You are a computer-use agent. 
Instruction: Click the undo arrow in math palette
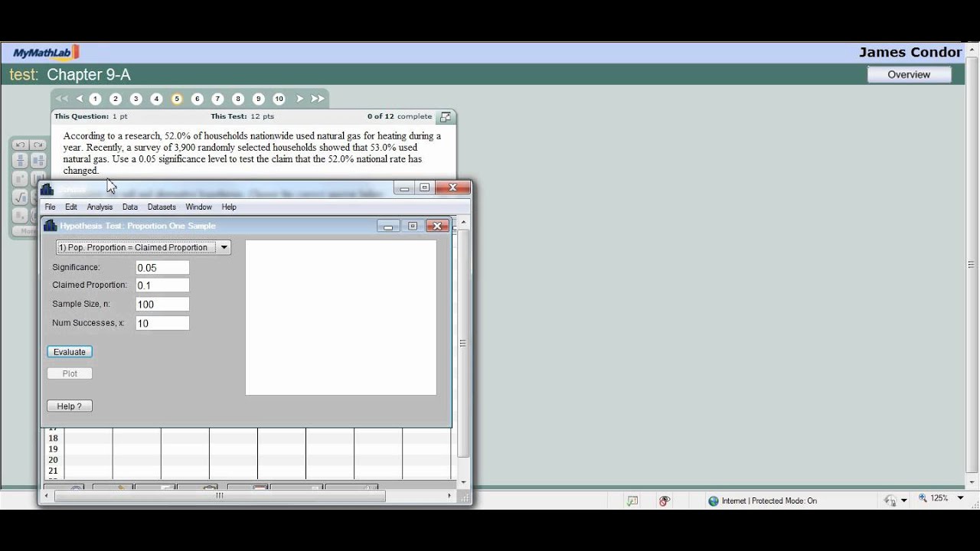[21, 145]
